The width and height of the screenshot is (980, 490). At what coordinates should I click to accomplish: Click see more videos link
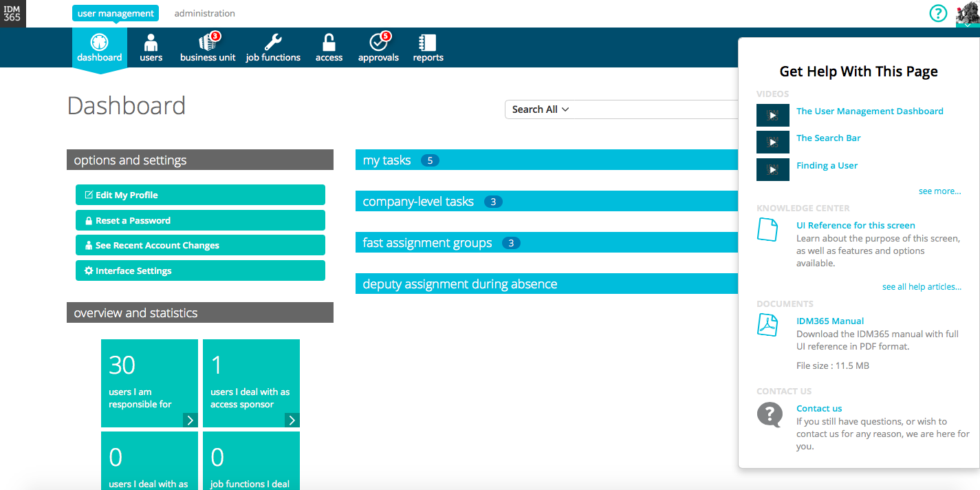pos(940,191)
